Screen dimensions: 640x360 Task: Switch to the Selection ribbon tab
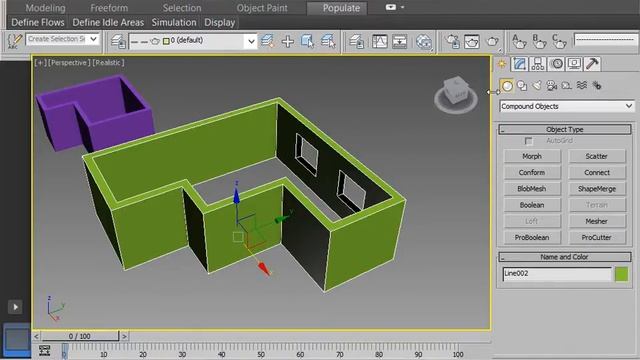(182, 8)
